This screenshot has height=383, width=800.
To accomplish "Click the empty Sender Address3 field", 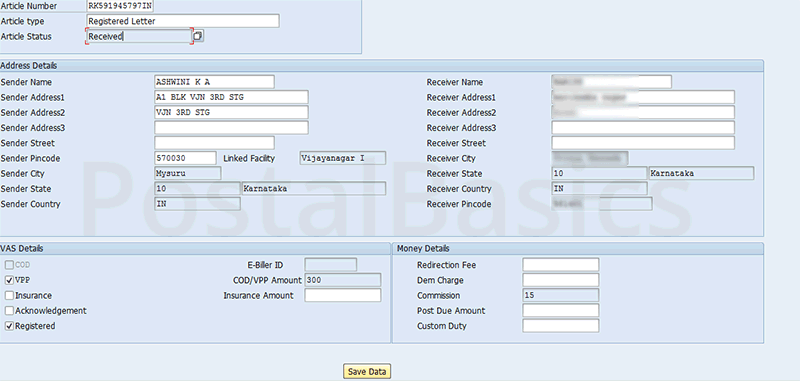I will (x=232, y=127).
